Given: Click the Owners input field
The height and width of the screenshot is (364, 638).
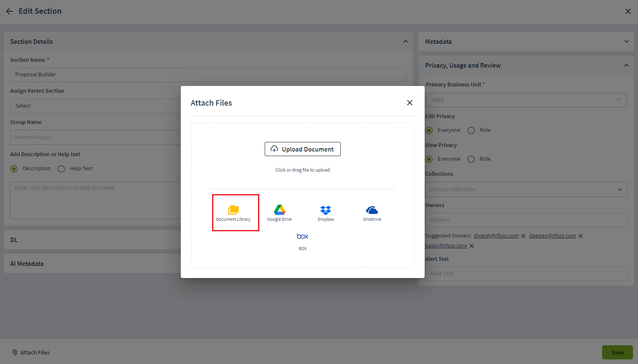Looking at the screenshot, I should coord(526,220).
